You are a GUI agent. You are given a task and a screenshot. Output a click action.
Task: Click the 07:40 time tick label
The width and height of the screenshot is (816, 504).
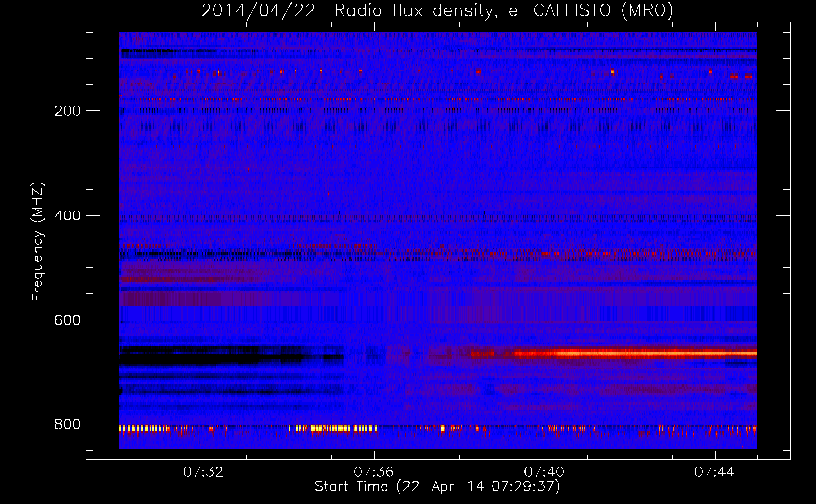coord(544,472)
